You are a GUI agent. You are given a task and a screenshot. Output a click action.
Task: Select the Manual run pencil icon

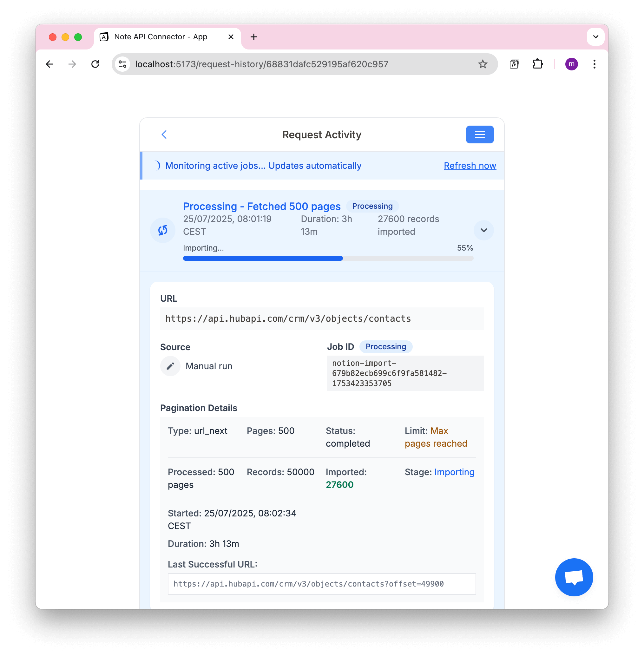[x=170, y=366]
